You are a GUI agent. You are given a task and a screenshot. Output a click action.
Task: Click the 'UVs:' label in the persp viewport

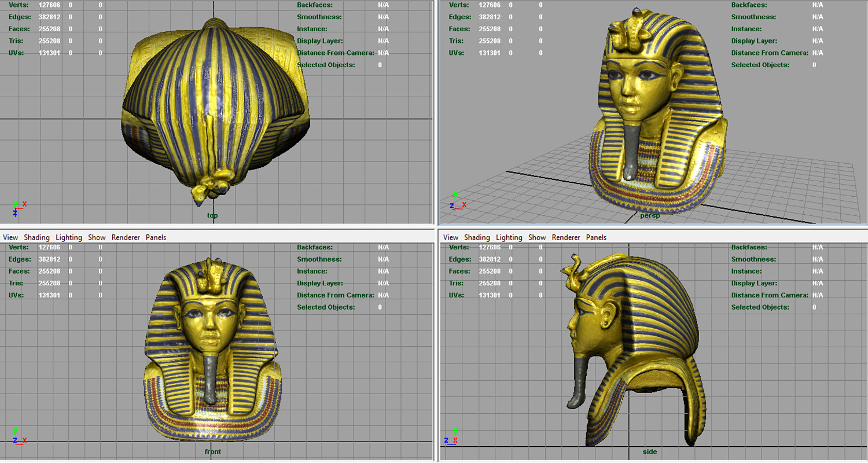[x=457, y=53]
